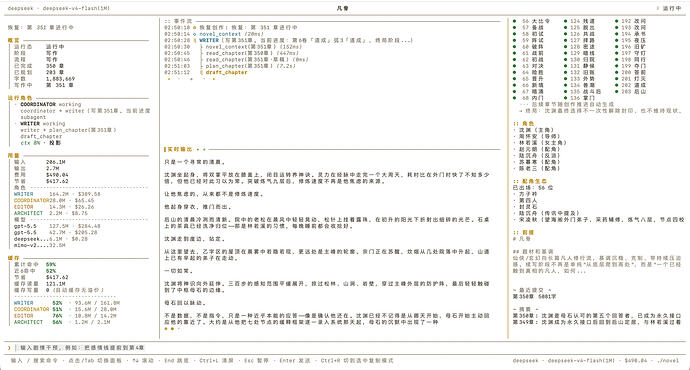Select the green dot beside chapter 56 大比令
Image resolution: width=690 pixels, height=370 pixels.
(x=514, y=21)
